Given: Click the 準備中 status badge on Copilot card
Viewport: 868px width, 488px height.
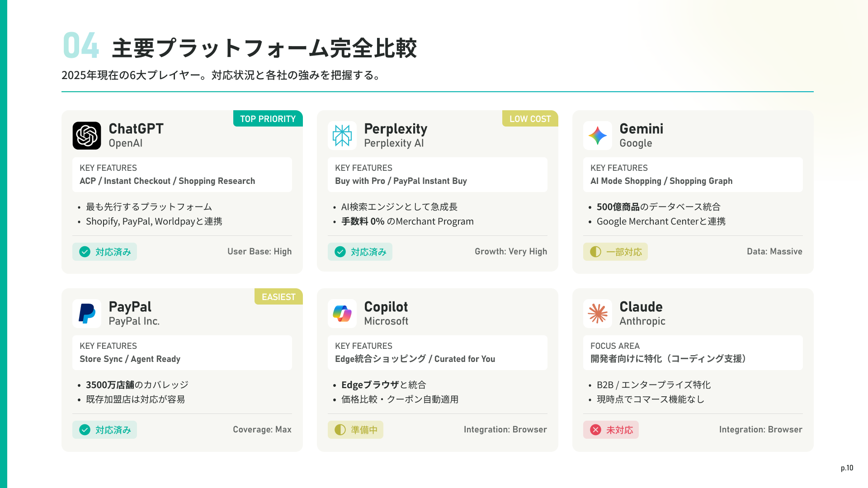Looking at the screenshot, I should coord(356,430).
